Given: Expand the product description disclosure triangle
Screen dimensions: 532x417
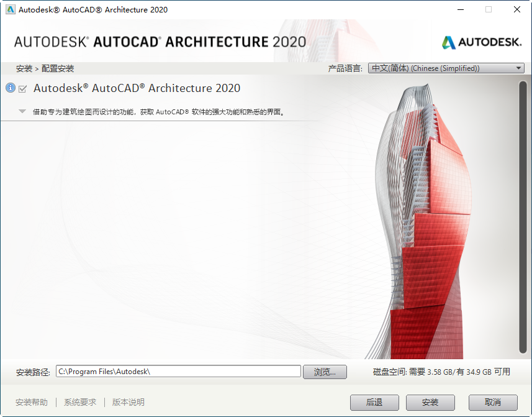Looking at the screenshot, I should [22, 111].
